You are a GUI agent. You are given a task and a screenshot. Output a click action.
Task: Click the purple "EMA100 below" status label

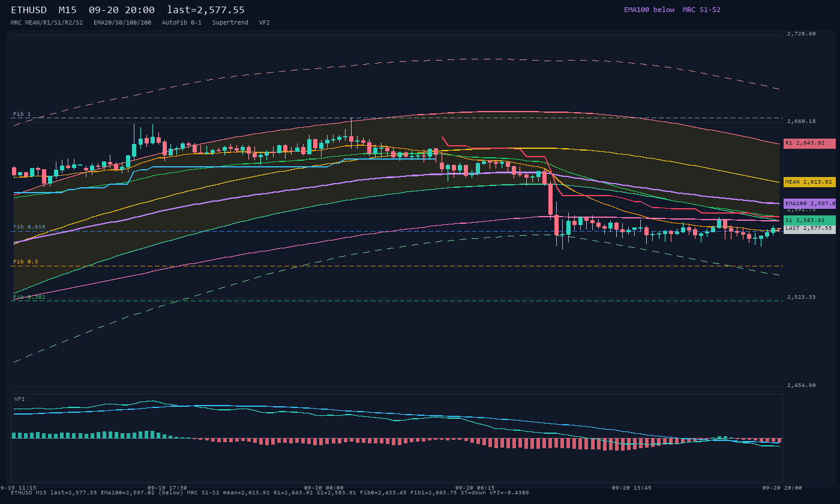point(649,10)
